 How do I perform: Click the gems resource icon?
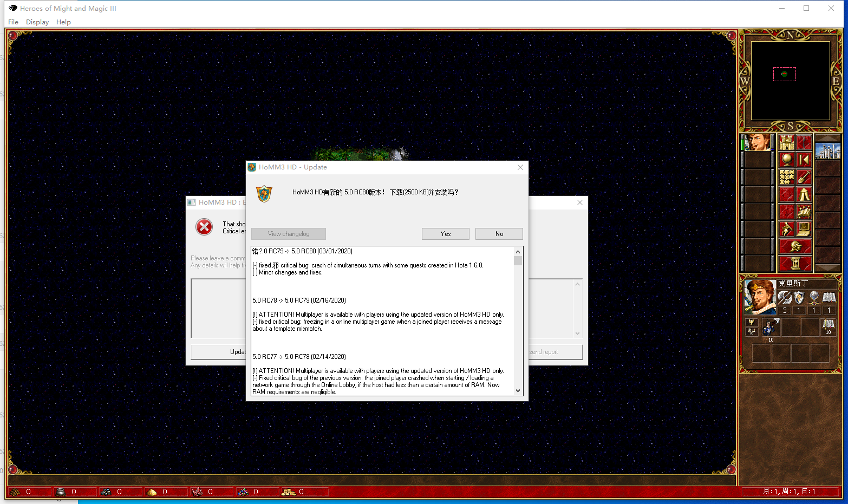click(243, 492)
